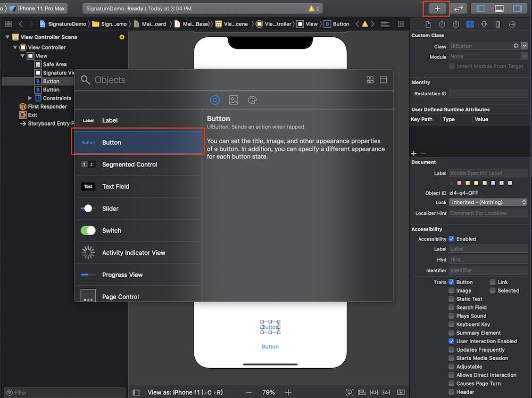
Task: Select Safe Area in document outline
Action: tap(55, 64)
